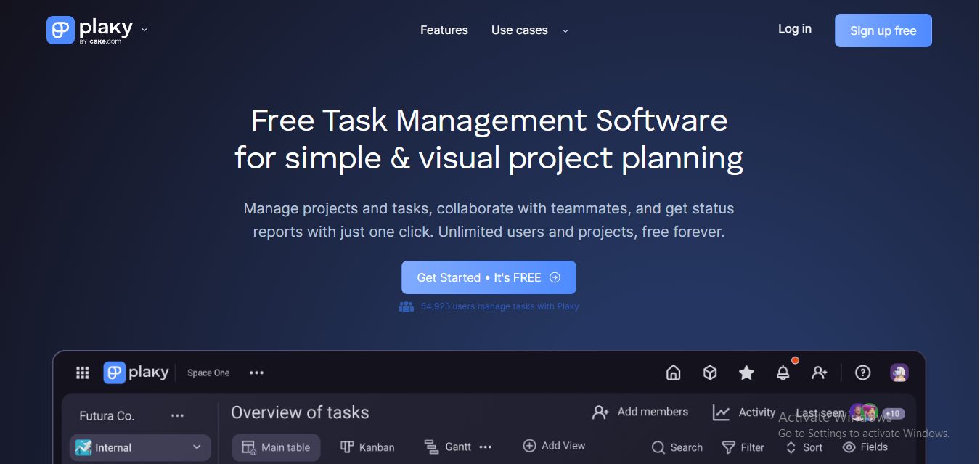Select the Futura Co. workspace name

click(x=107, y=416)
